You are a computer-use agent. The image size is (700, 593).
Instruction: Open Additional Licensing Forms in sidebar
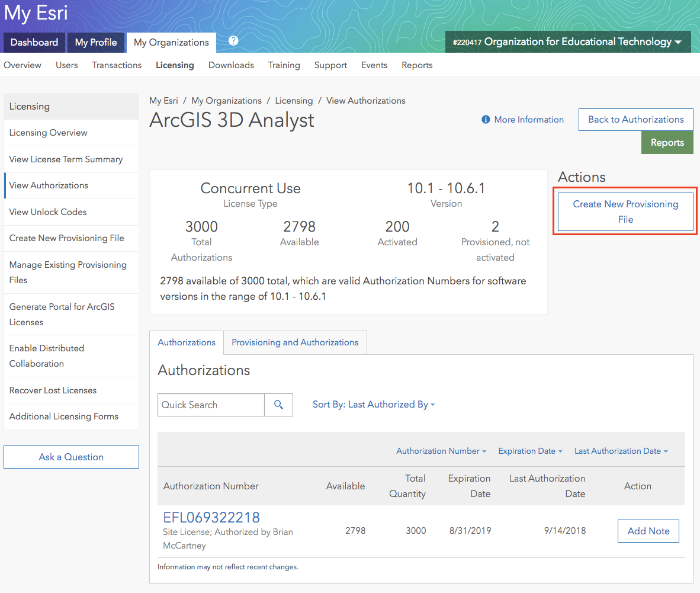pyautogui.click(x=72, y=416)
